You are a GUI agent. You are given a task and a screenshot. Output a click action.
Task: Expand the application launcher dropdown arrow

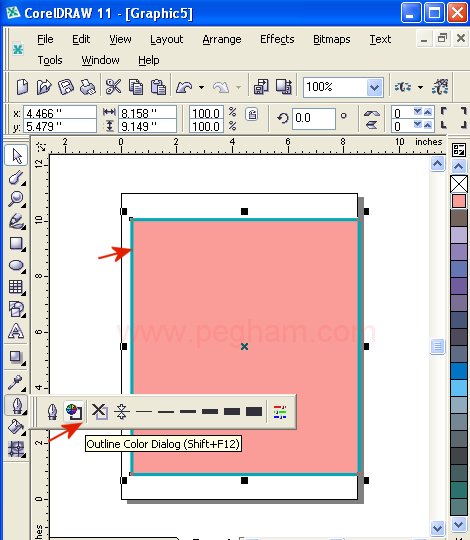pyautogui.click(x=420, y=87)
